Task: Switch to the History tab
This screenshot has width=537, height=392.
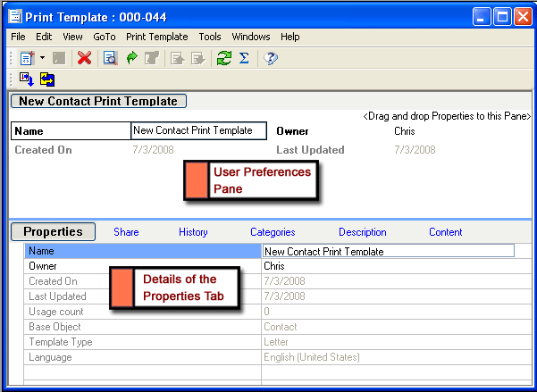Action: pos(193,232)
